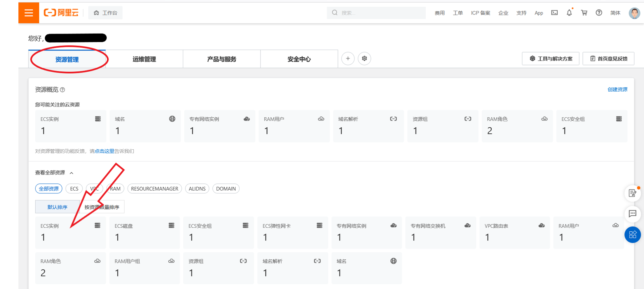
Task: Click the 点击这里 feedback link
Action: point(104,151)
